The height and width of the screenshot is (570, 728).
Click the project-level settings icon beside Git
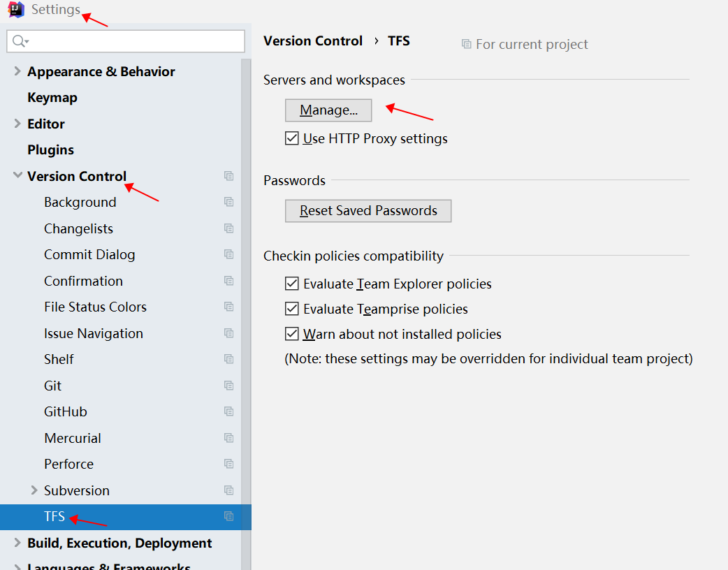[228, 385]
